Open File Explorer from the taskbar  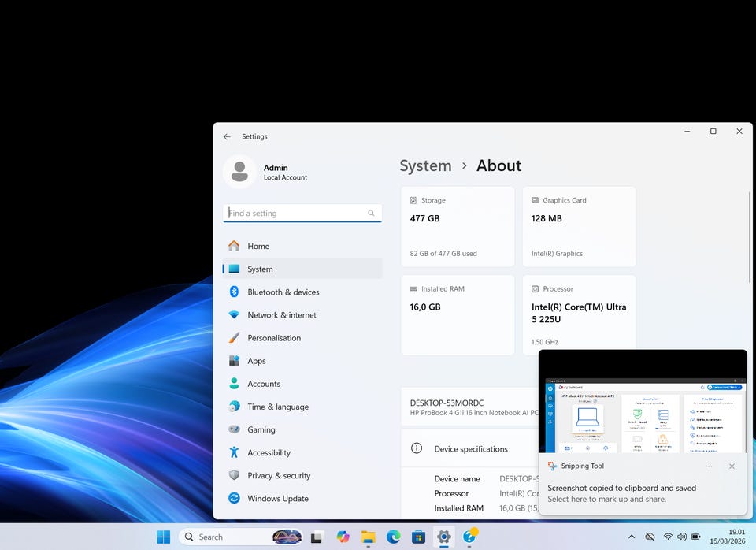369,537
